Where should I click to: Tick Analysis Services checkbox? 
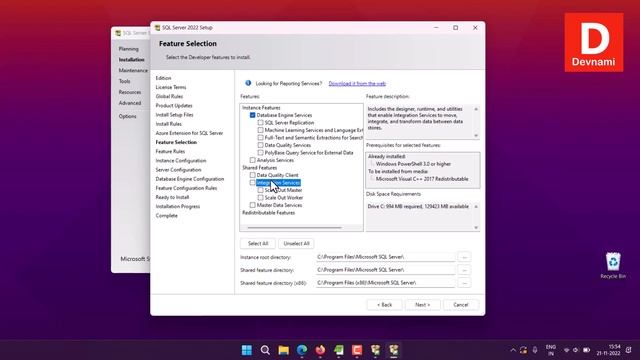click(252, 160)
